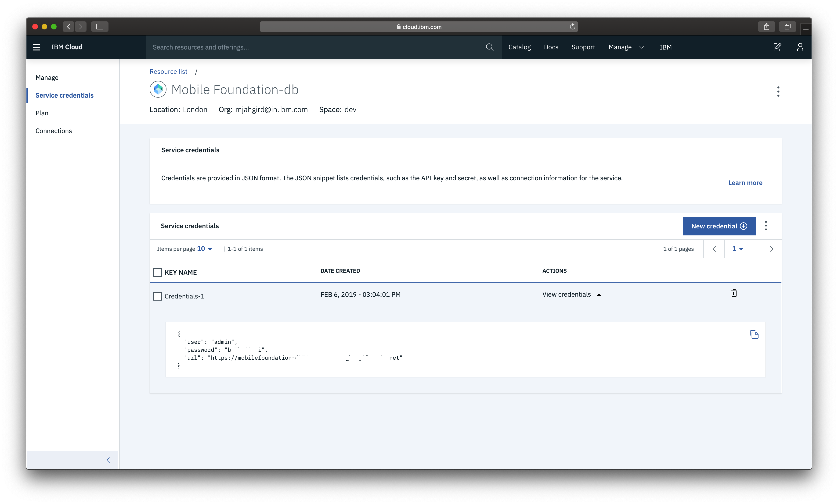Screen dimensions: 838x504
Task: Click Safari share icon
Action: [766, 26]
